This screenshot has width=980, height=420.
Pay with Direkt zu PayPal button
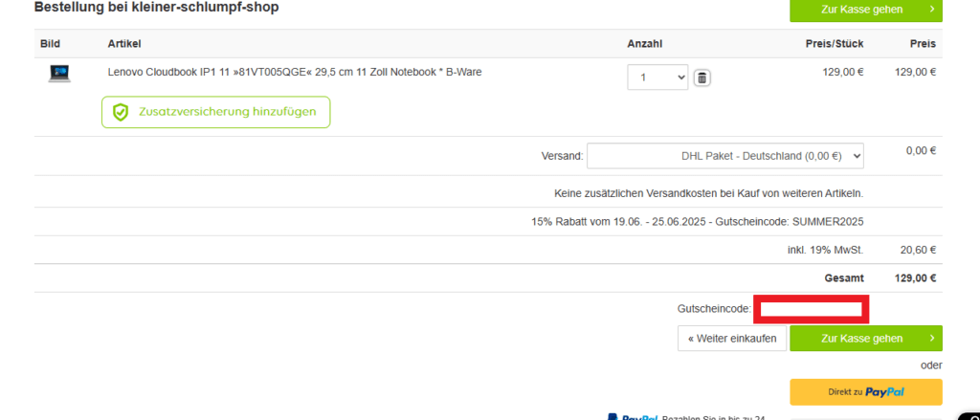tap(865, 392)
